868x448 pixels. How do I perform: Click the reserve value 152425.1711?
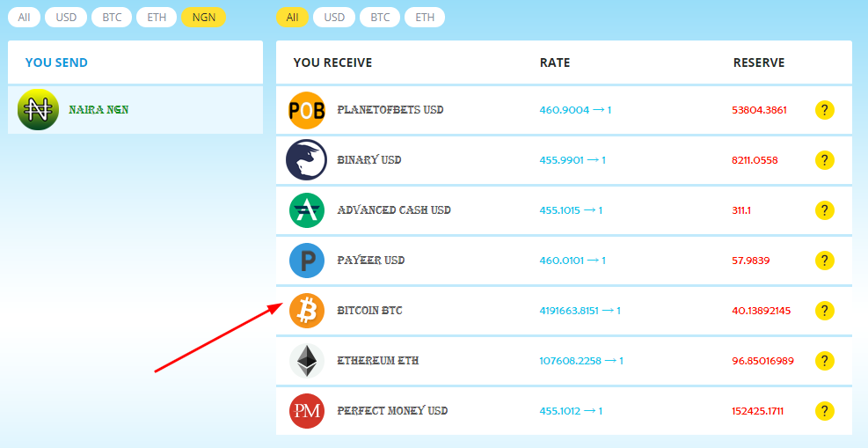tap(757, 411)
